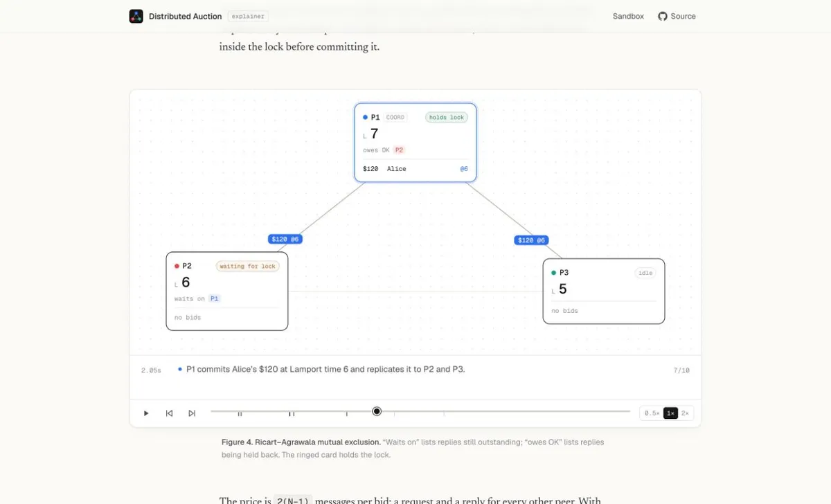Image resolution: width=831 pixels, height=504 pixels.
Task: Click the Lamport clock value 7 on P1
Action: (375, 134)
